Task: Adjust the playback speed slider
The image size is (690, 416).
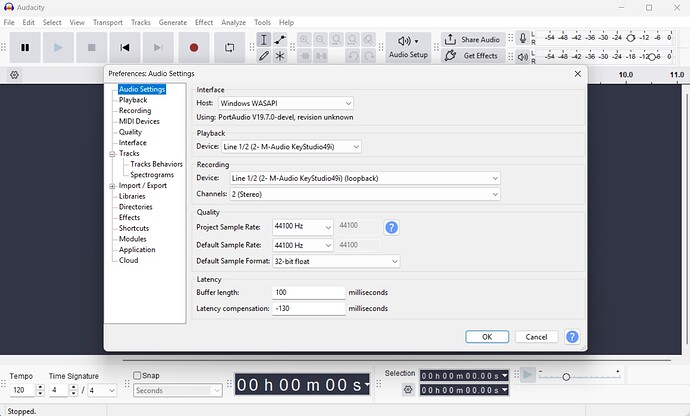Action: (566, 377)
